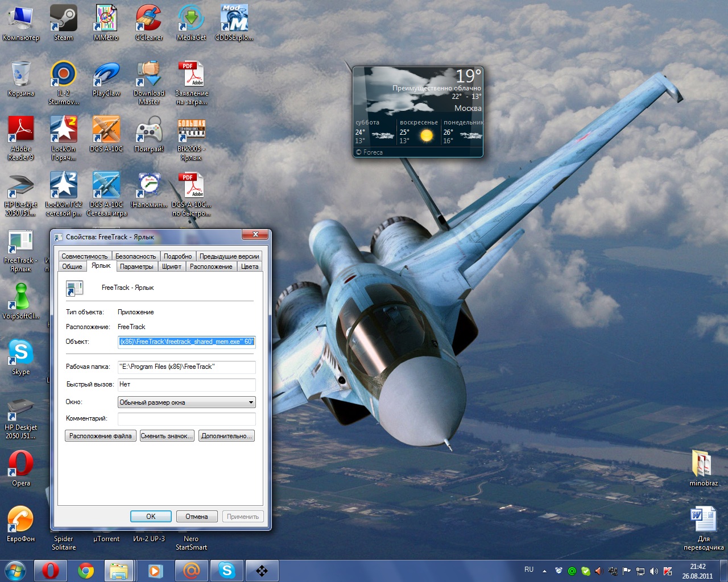Image resolution: width=728 pixels, height=582 pixels.
Task: Select the IL-2 Sturmovik desktop icon
Action: click(x=63, y=82)
